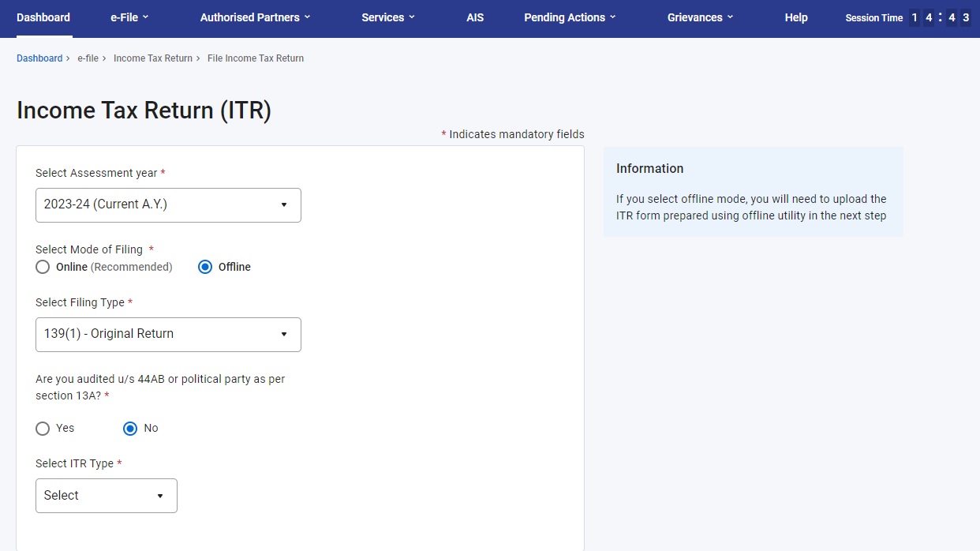Select No for political party question
Screen dimensions: 980x551
pyautogui.click(x=129, y=428)
